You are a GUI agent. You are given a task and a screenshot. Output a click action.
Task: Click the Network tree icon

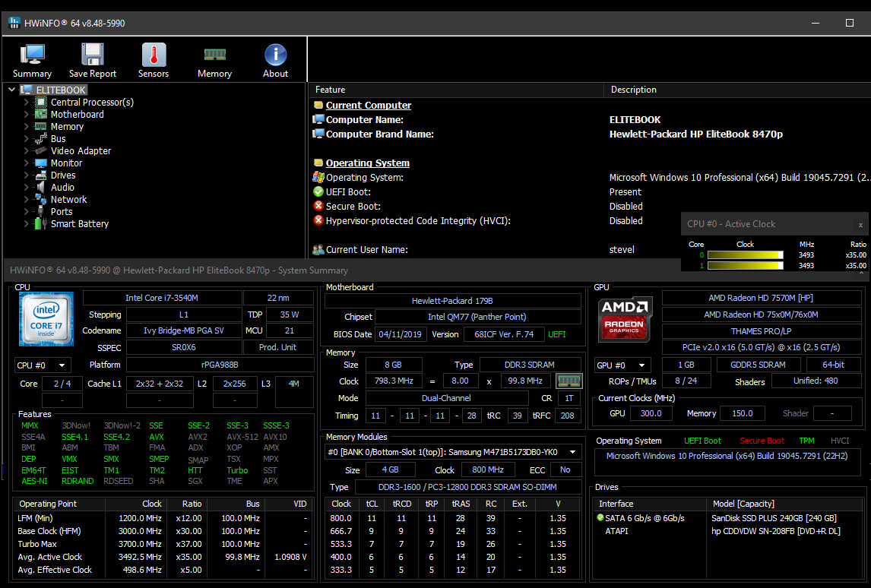41,199
